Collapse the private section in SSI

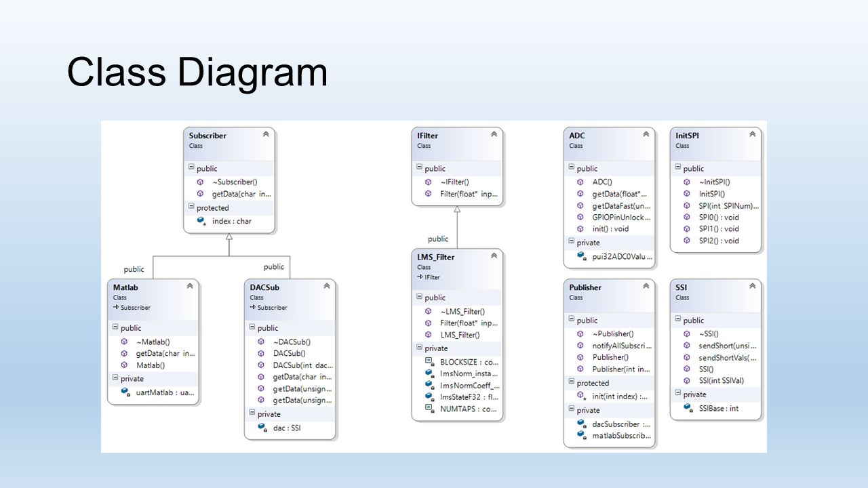tap(677, 394)
